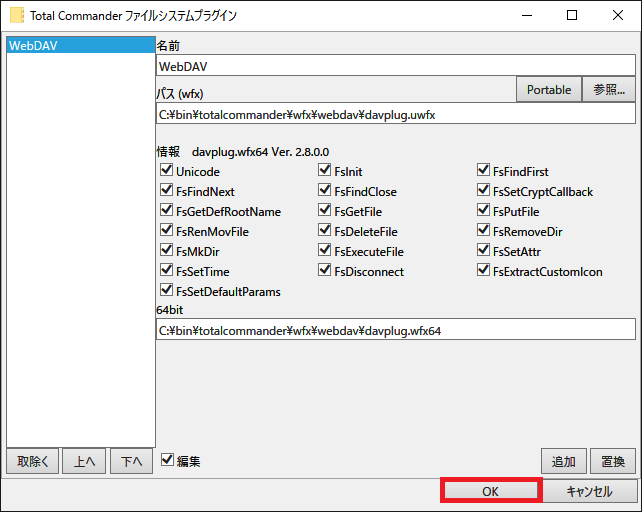Toggle the FsRemoveDir checkbox
The height and width of the screenshot is (512, 642).
tap(483, 230)
